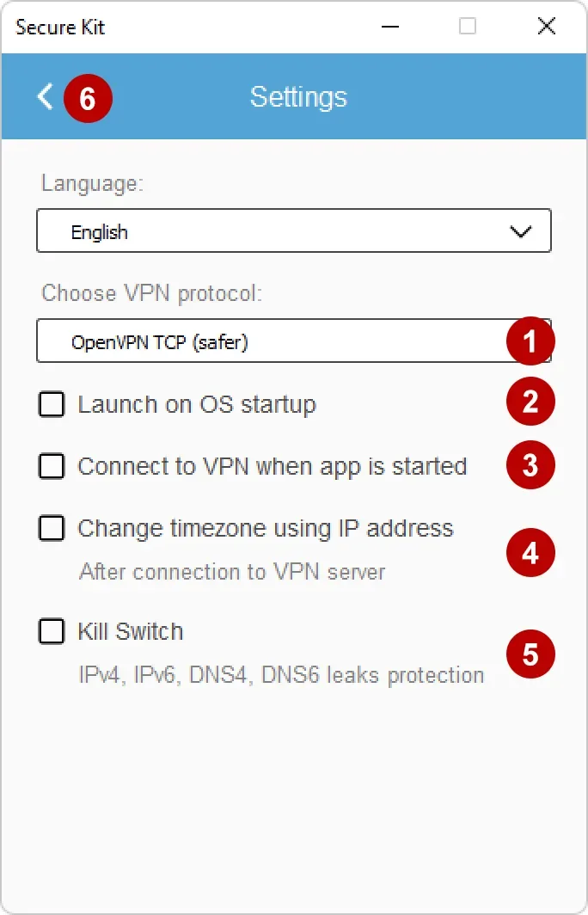Click the Secure Kit title bar text

tap(60, 27)
